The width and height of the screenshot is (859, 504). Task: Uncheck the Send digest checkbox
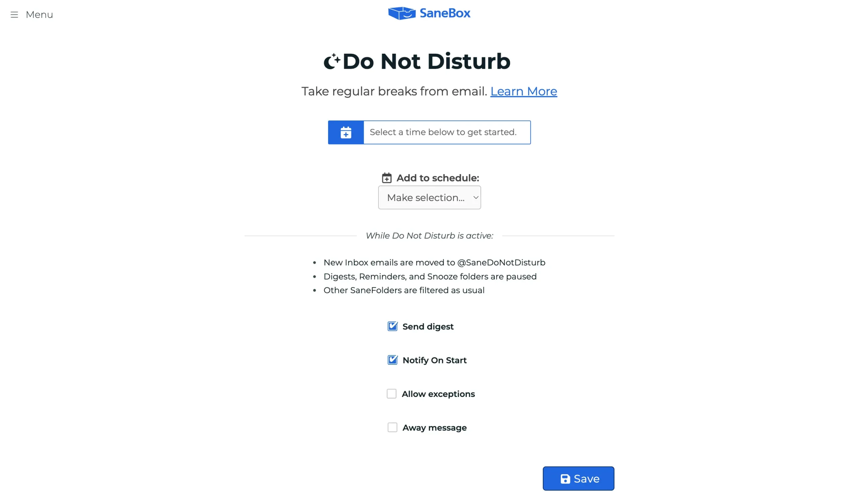(392, 326)
